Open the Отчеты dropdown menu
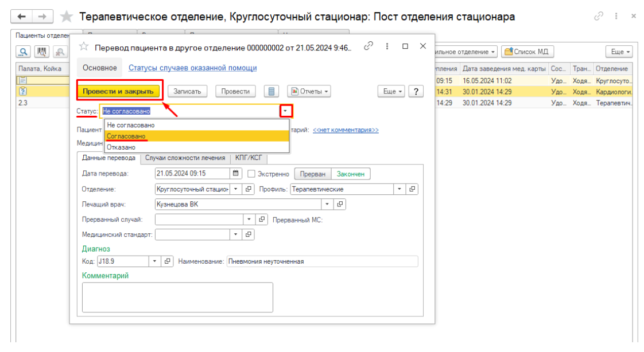 click(x=309, y=91)
